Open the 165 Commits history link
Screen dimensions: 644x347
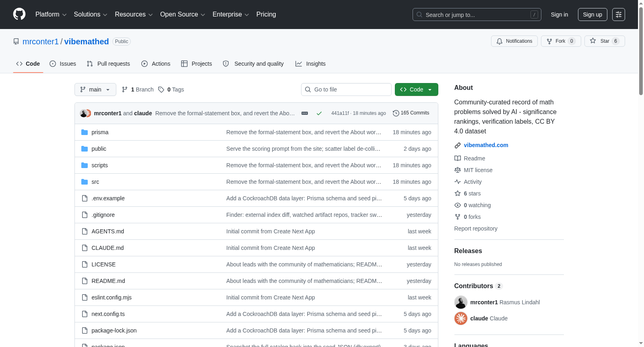point(411,113)
